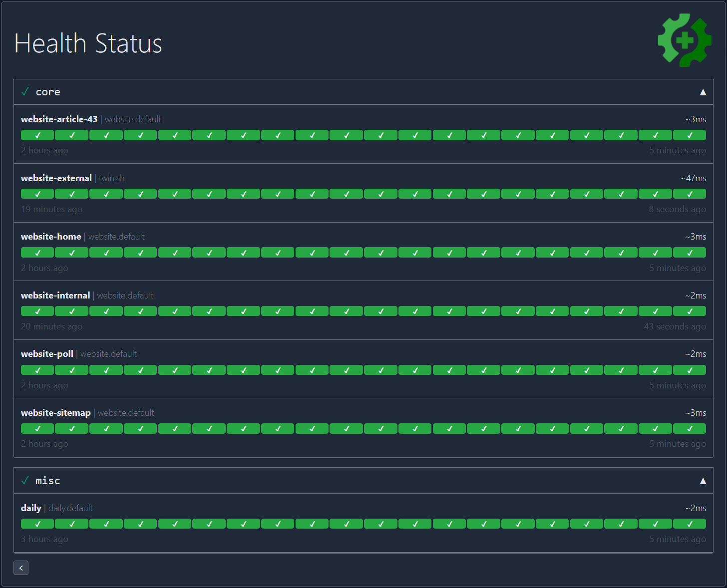Click the green checkmark beside core

[x=25, y=91]
